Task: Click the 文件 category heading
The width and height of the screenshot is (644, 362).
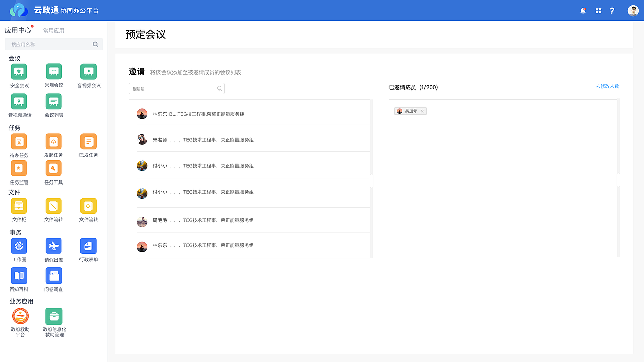Action: pos(15,192)
